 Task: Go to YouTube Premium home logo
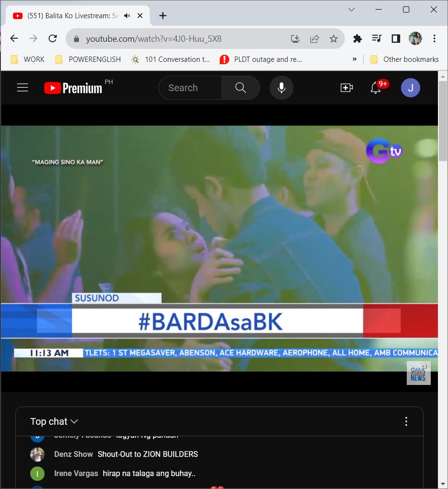click(73, 88)
